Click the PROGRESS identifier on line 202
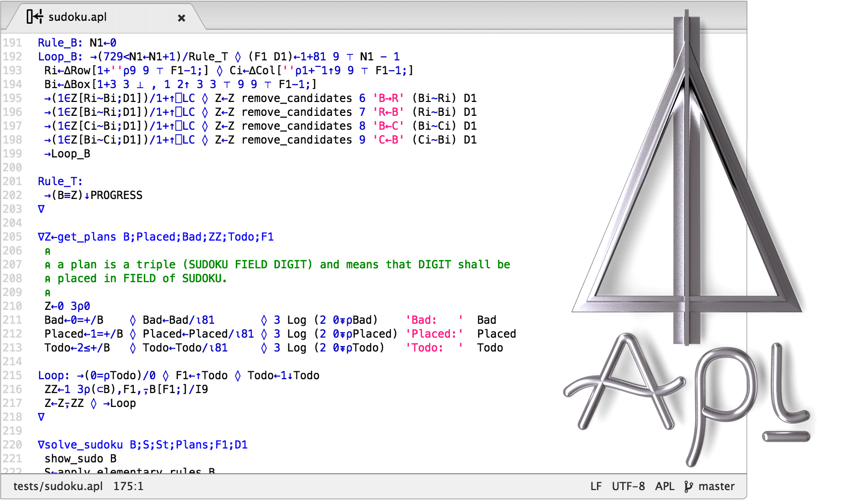 tap(116, 195)
